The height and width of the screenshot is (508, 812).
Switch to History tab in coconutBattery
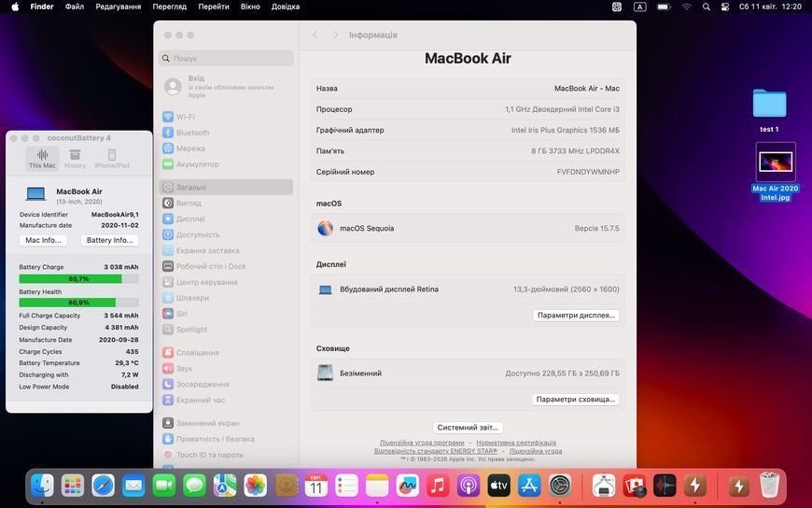75,158
